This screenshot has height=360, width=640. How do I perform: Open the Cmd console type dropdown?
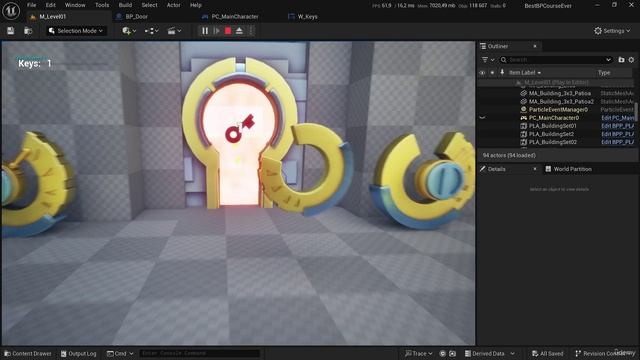(x=120, y=353)
